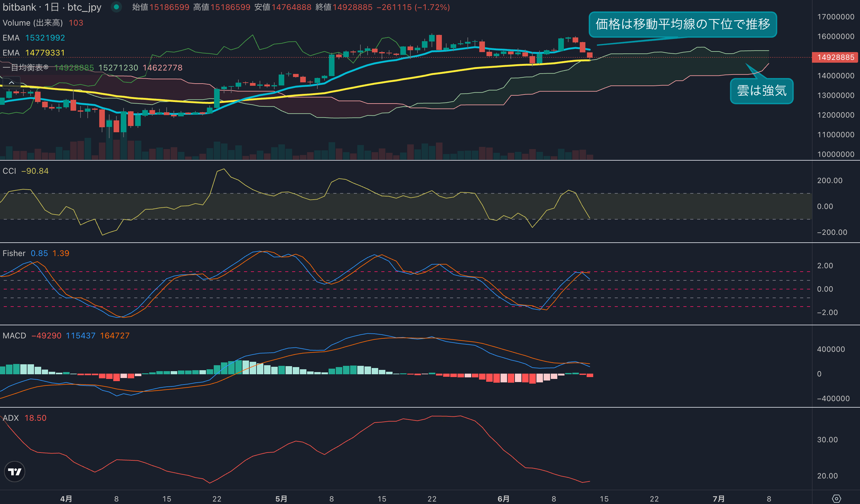Click the red current price label 14928885
Viewport: 860px width, 504px height.
(835, 57)
